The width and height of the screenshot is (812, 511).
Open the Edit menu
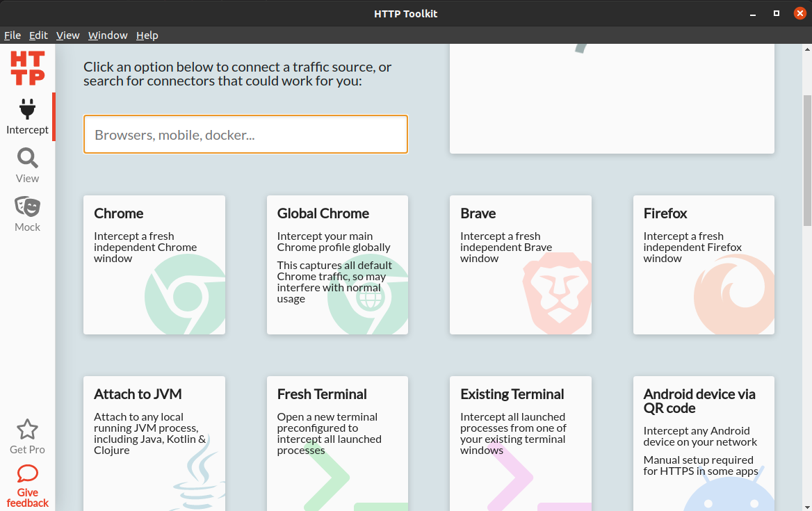[38, 35]
